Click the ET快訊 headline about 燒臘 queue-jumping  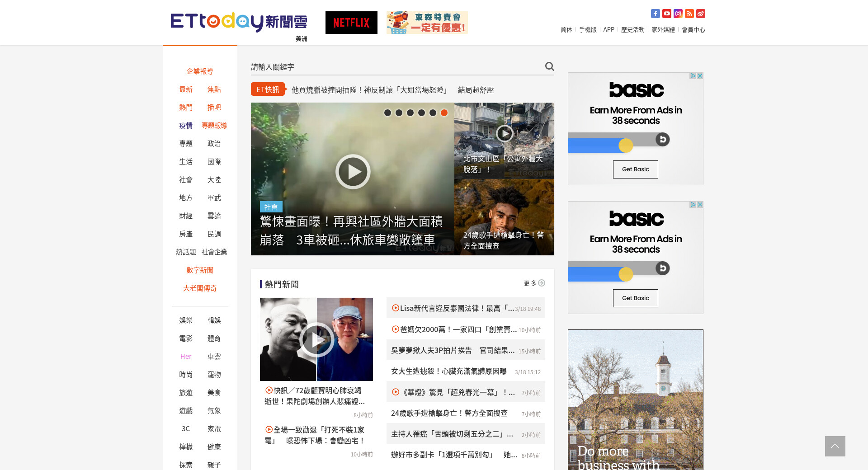coord(392,90)
